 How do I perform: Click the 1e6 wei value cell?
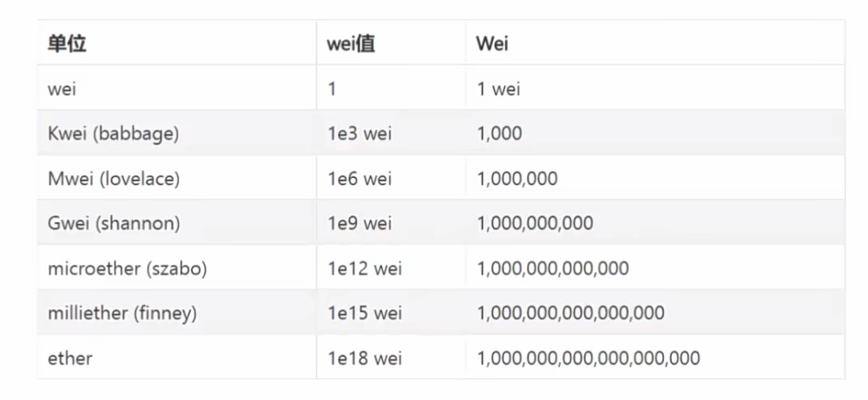click(x=359, y=179)
